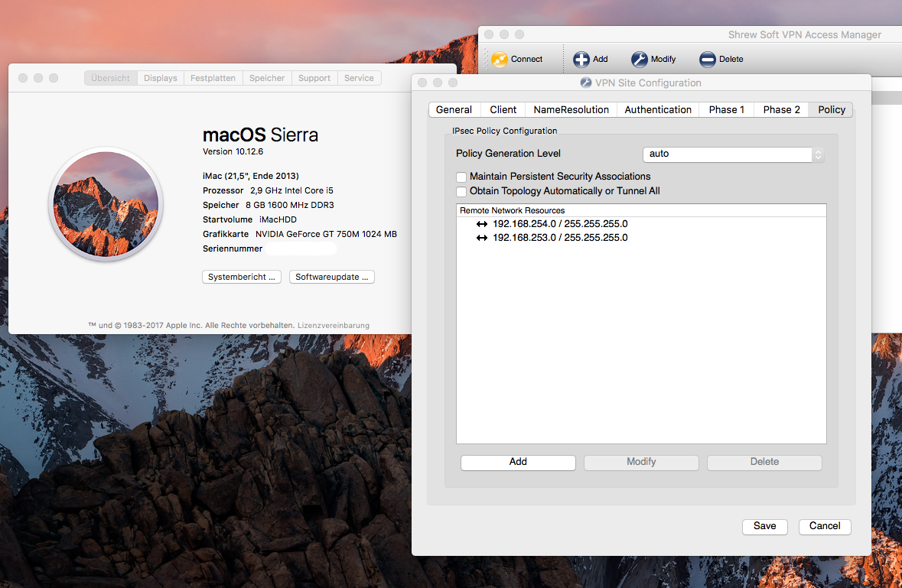The height and width of the screenshot is (588, 902).
Task: Switch to the General tab
Action: tap(454, 110)
